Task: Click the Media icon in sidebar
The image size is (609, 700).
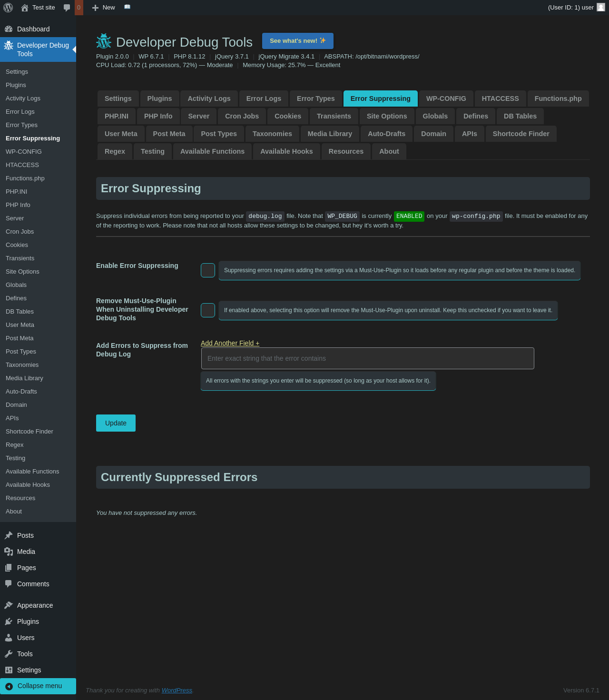Action: coord(9,552)
